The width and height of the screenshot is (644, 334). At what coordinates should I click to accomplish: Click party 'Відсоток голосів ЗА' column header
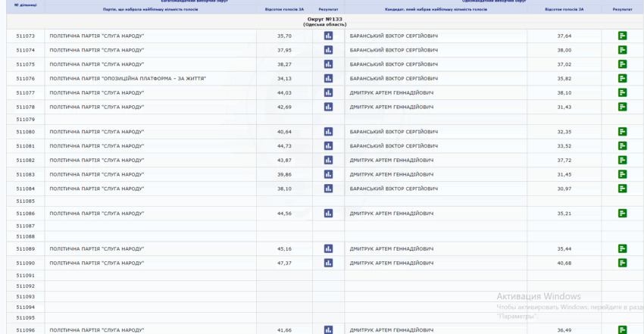point(284,9)
